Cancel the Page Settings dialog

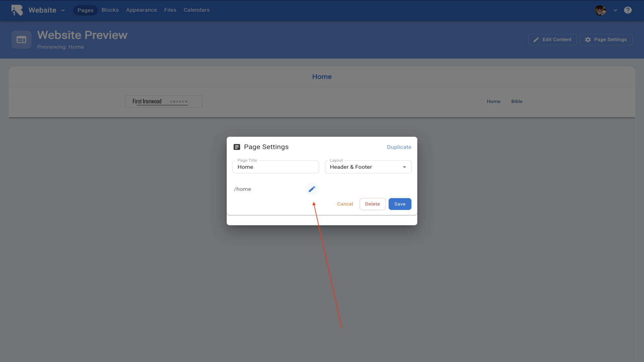345,204
